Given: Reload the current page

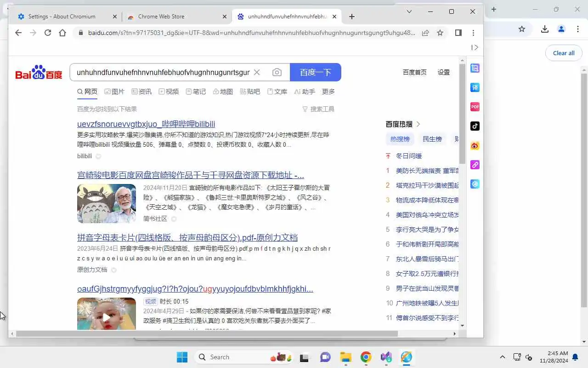Looking at the screenshot, I should click(x=48, y=33).
